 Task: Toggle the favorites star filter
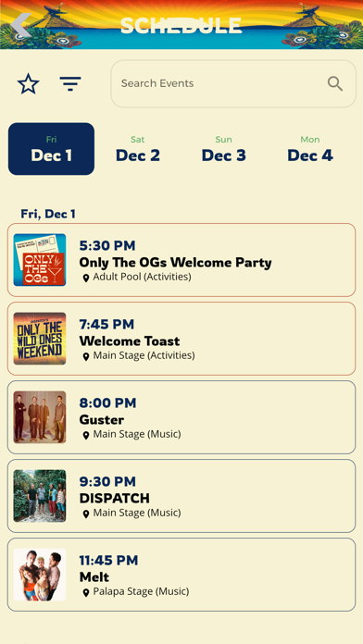click(x=29, y=84)
